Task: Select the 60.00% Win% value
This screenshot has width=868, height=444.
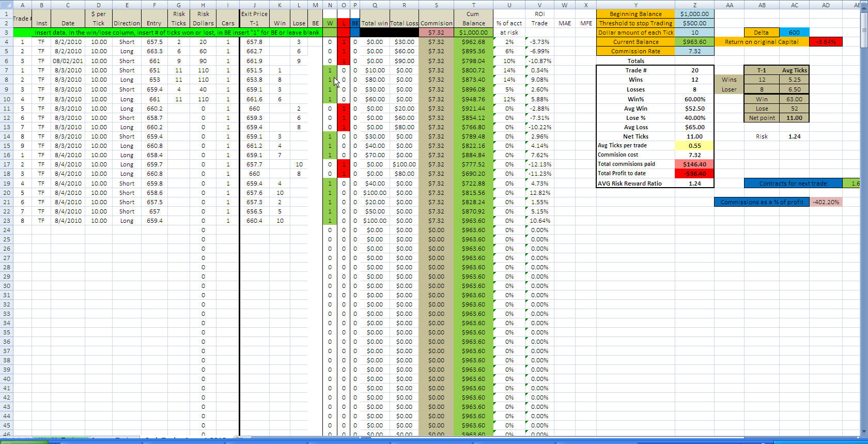Action: point(694,99)
